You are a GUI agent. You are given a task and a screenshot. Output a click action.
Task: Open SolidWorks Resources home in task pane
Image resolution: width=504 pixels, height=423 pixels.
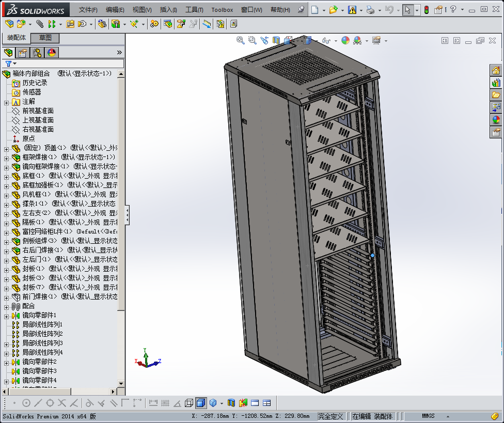tap(496, 70)
